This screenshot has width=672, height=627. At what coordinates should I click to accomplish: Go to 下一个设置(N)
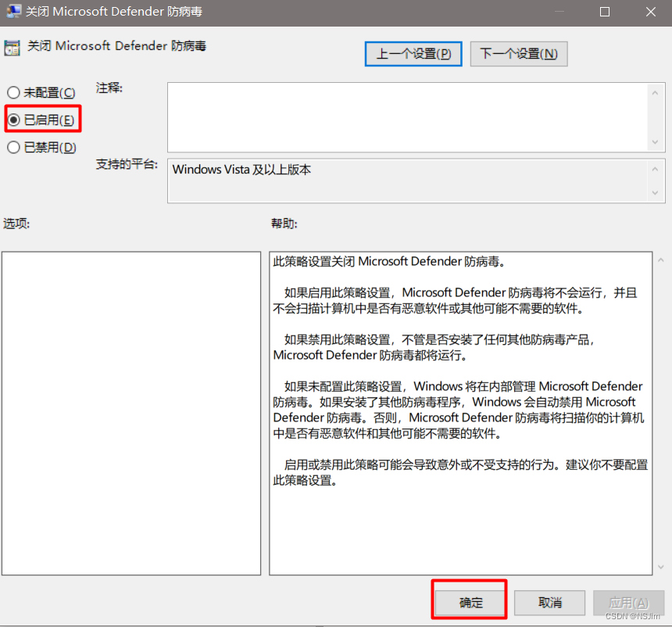519,54
